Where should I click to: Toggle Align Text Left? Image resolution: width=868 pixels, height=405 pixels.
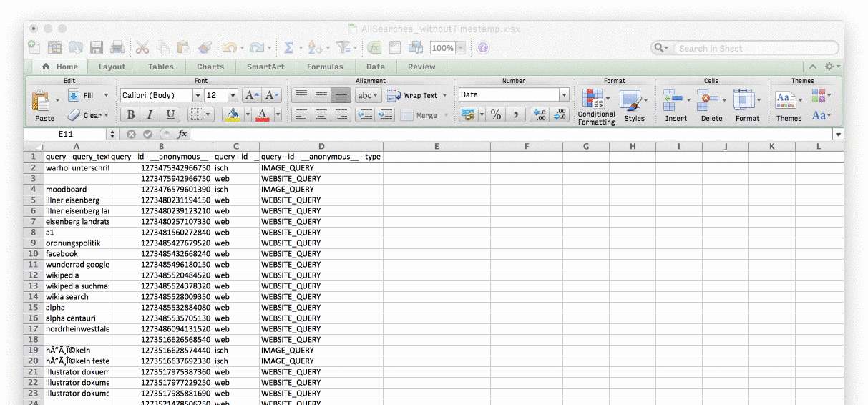(301, 115)
